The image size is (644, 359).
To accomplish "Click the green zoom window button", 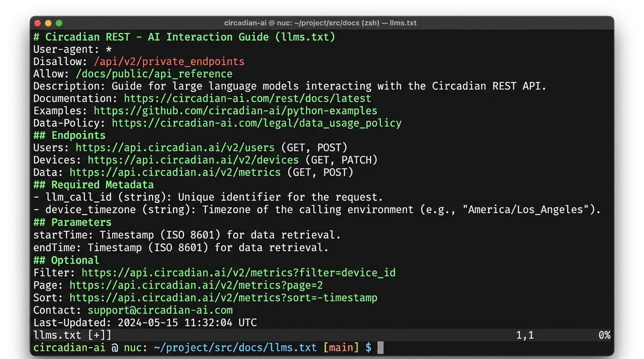I will pyautogui.click(x=58, y=22).
